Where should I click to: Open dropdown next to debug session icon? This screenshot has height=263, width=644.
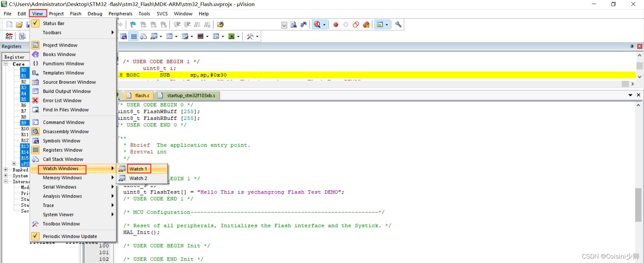324,24
